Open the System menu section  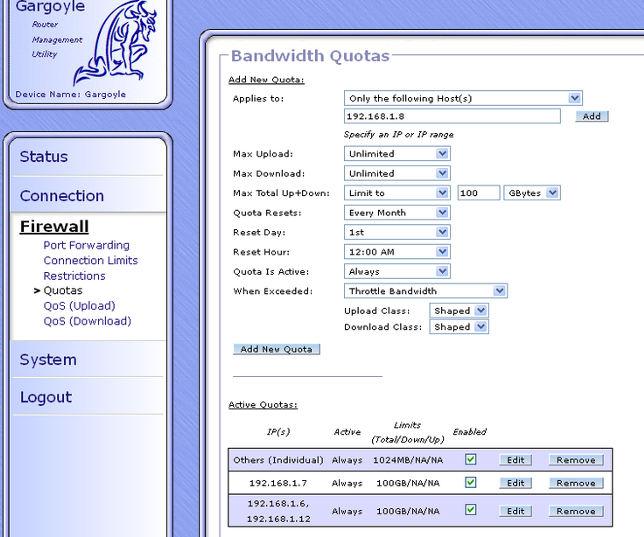(x=48, y=360)
